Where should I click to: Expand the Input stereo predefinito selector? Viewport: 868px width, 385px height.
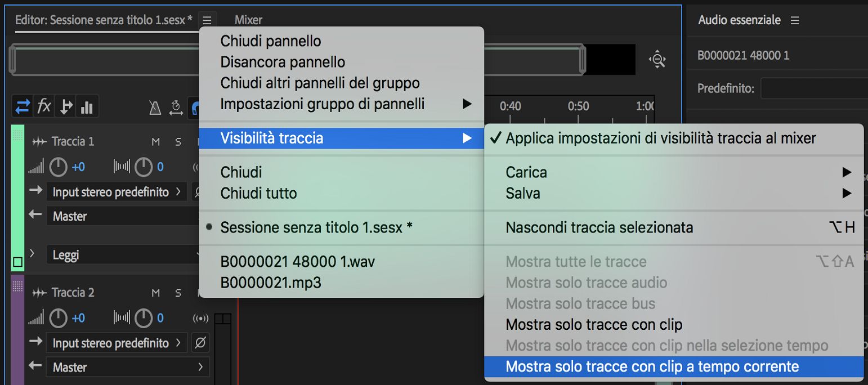pyautogui.click(x=110, y=191)
